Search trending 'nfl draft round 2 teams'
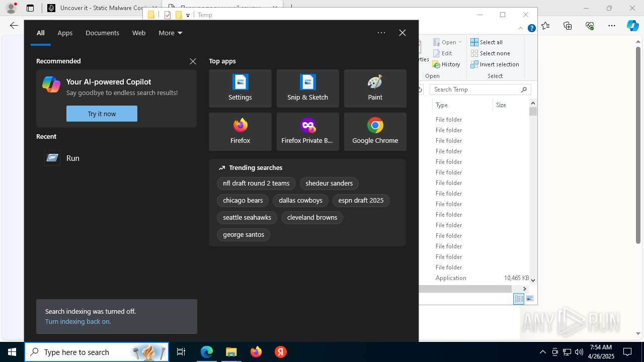This screenshot has width=644, height=362. coord(256,184)
